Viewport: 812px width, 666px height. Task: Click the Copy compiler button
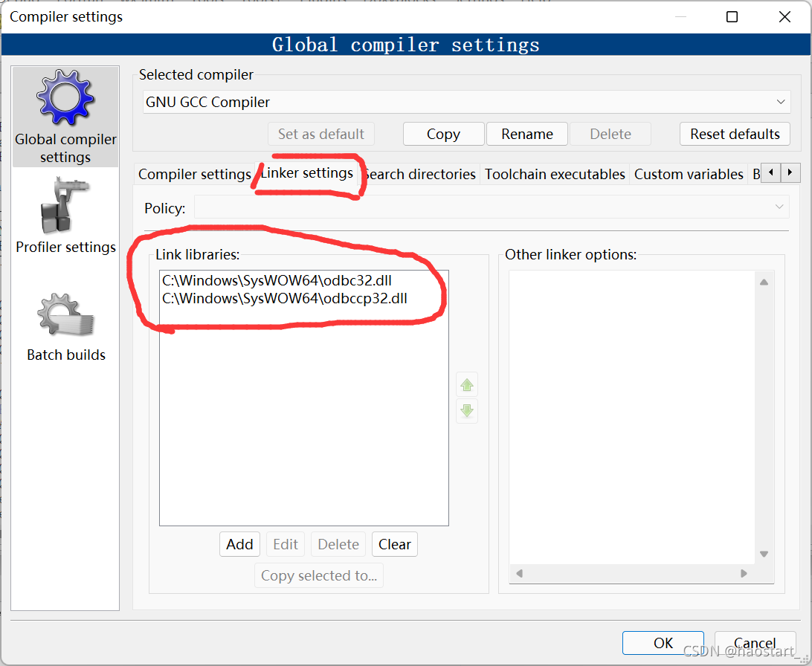coord(443,134)
